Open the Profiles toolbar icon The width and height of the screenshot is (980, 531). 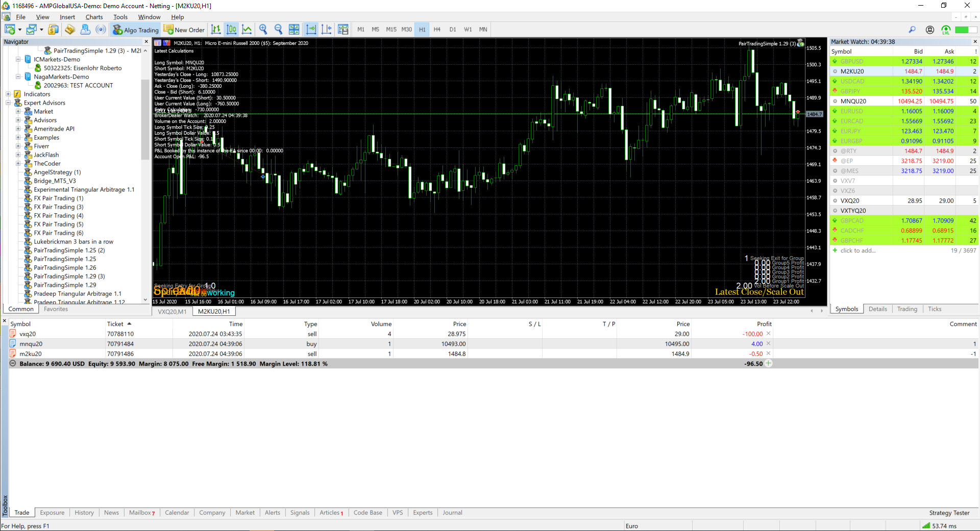click(x=32, y=30)
